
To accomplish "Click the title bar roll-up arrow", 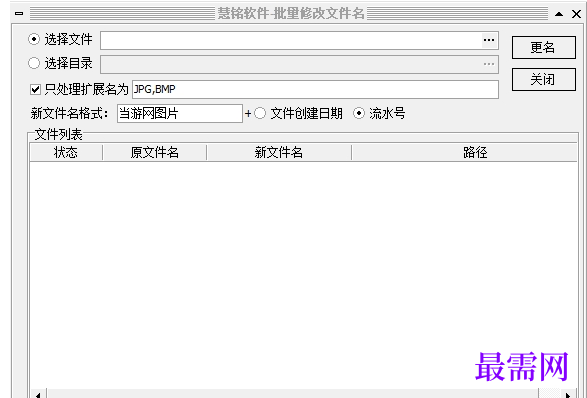I will (559, 14).
